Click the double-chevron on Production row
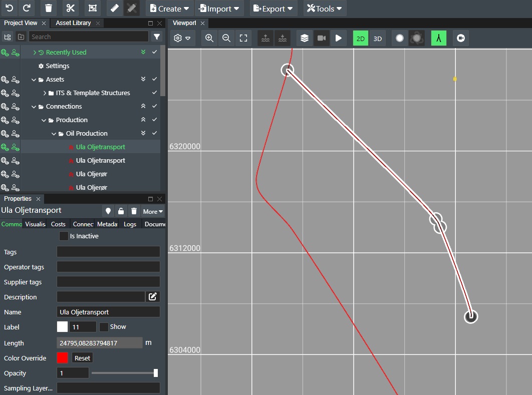 pos(143,120)
